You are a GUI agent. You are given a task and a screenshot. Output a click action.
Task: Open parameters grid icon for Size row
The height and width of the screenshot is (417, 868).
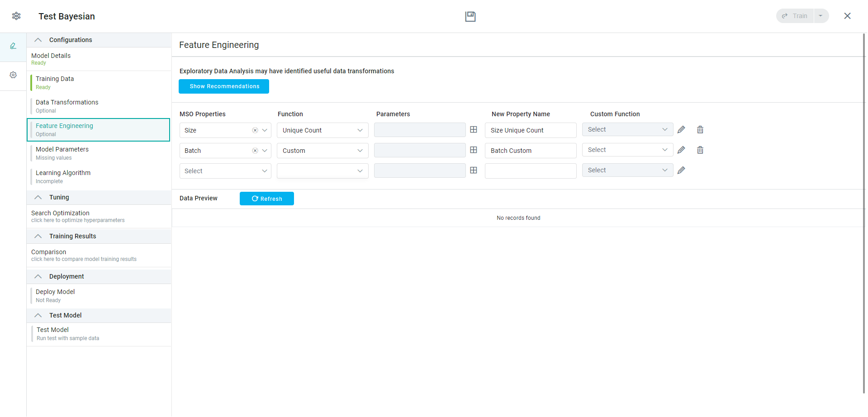[474, 130]
